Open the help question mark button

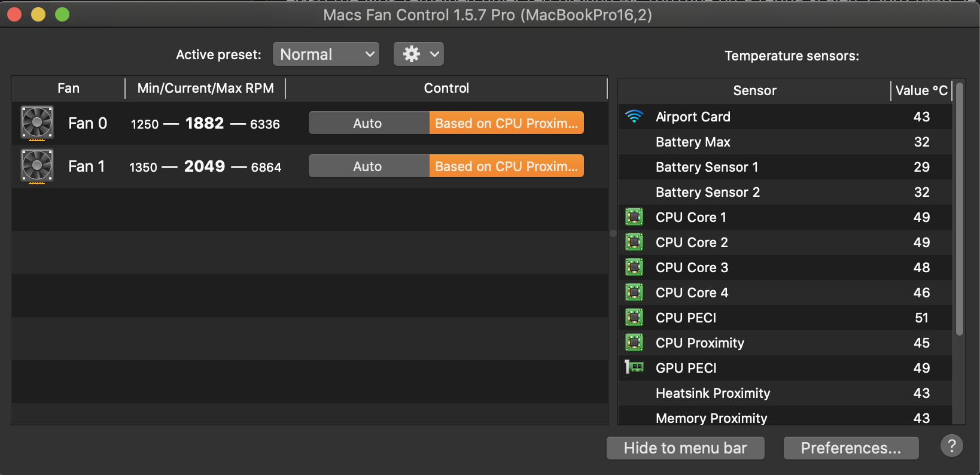951,446
